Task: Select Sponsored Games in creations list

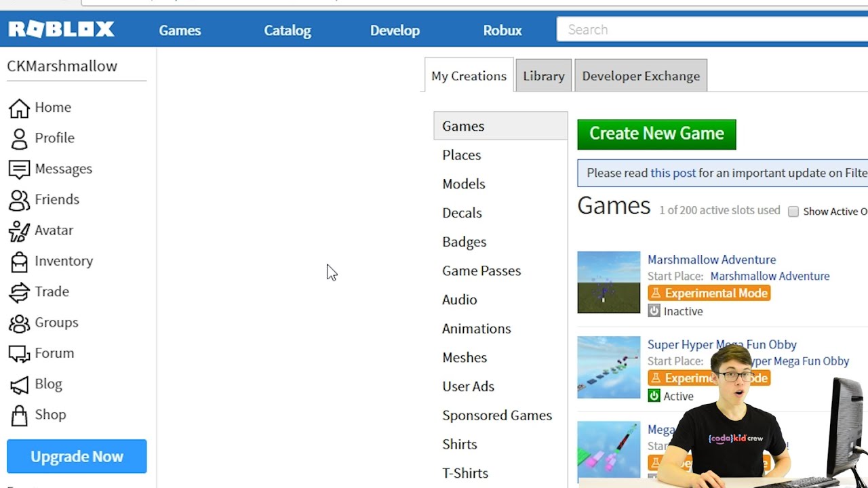Action: pyautogui.click(x=497, y=415)
